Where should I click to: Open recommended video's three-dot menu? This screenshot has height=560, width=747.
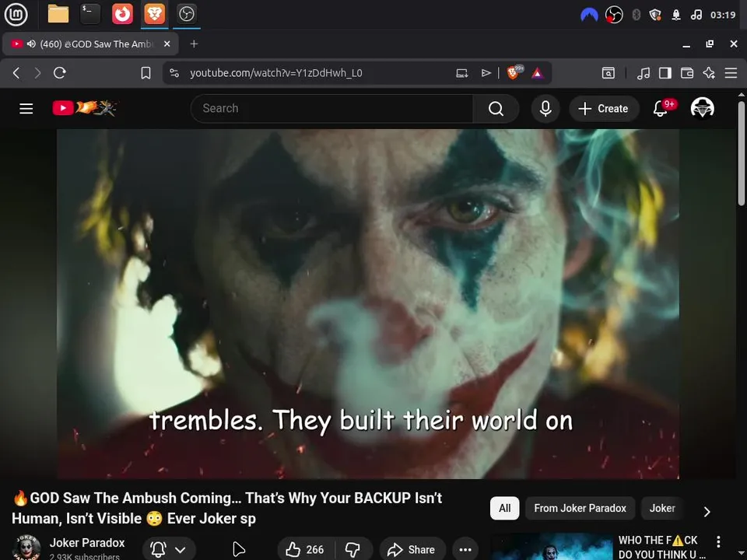718,541
